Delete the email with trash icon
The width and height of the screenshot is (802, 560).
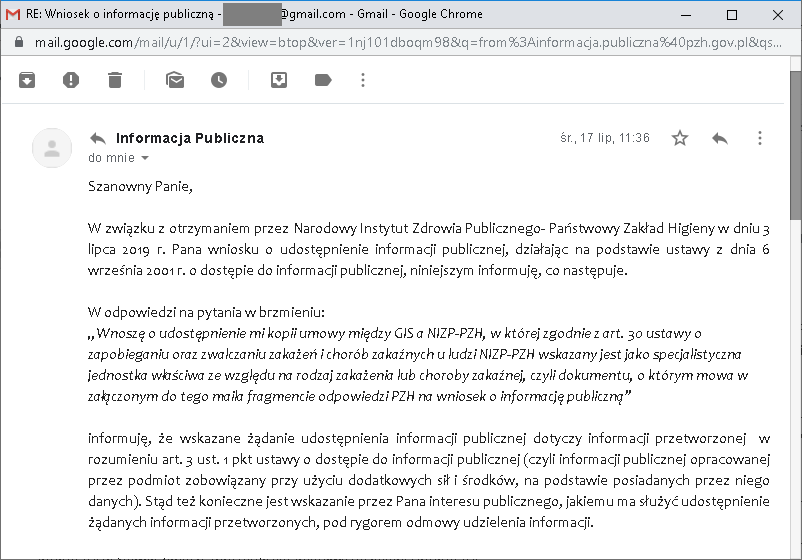tap(115, 80)
